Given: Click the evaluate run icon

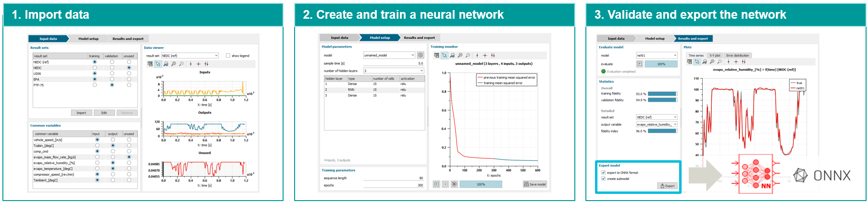Looking at the screenshot, I should [640, 64].
